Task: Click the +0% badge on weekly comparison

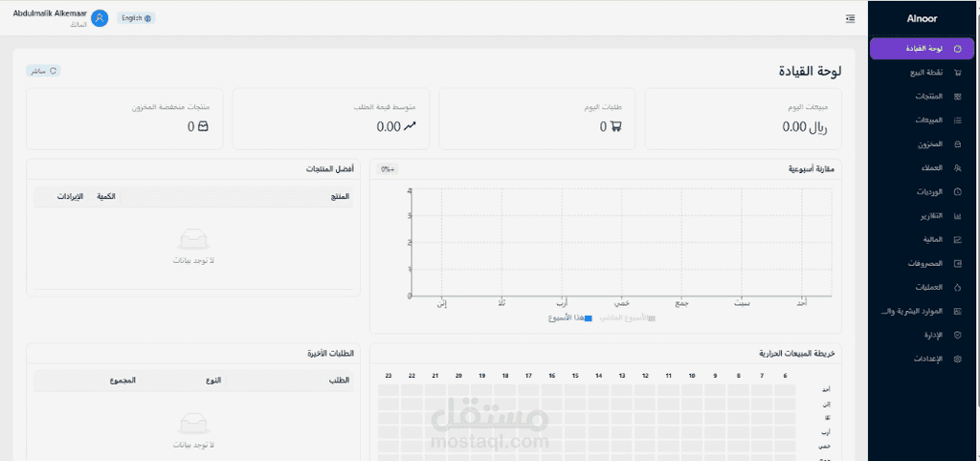Action: click(389, 169)
